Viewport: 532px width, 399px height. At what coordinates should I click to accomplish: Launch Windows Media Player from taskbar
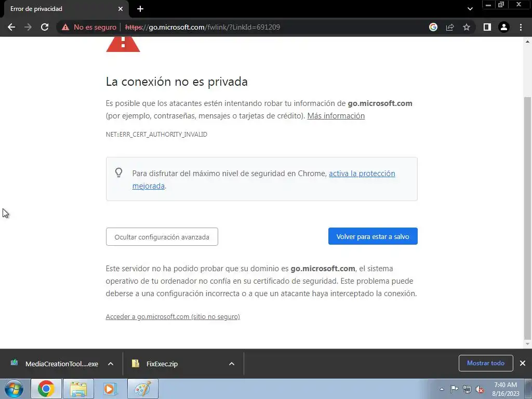coord(110,389)
